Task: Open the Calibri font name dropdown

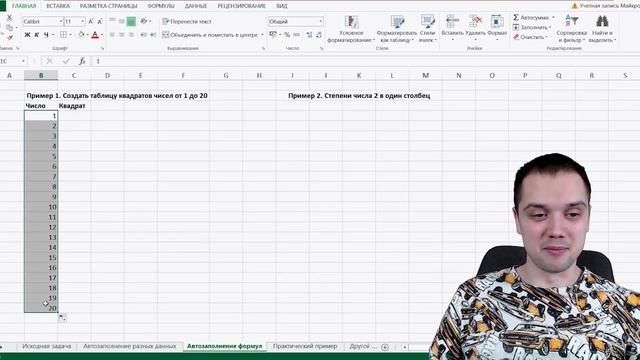Action: pos(61,21)
